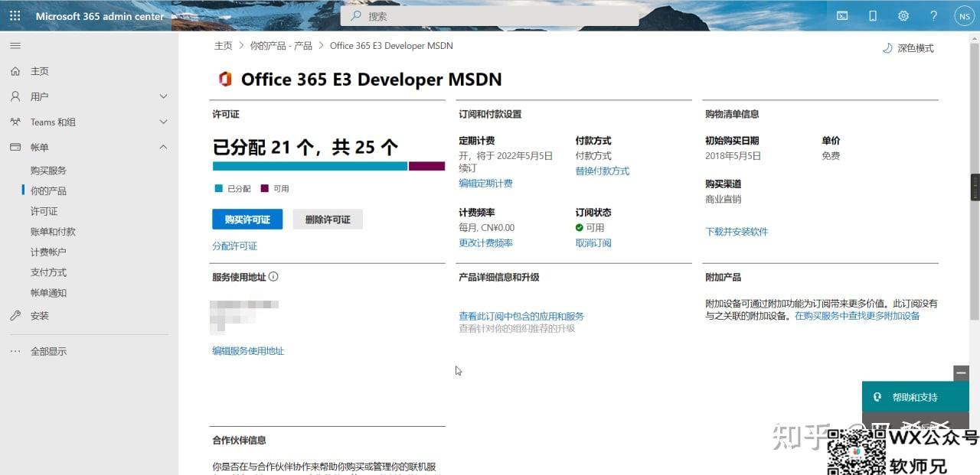Toggle 深色模式 dark mode
Image resolution: width=980 pixels, height=475 pixels.
[908, 48]
